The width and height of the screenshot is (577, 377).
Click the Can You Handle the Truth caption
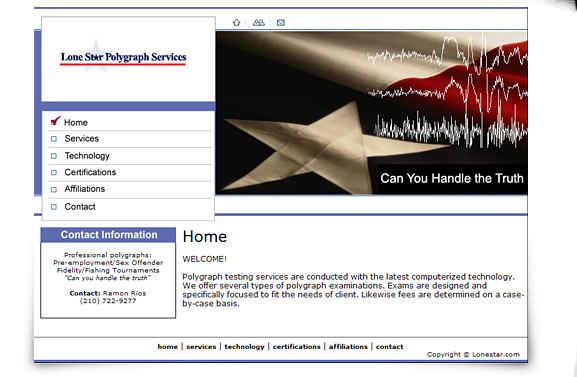coord(452,179)
